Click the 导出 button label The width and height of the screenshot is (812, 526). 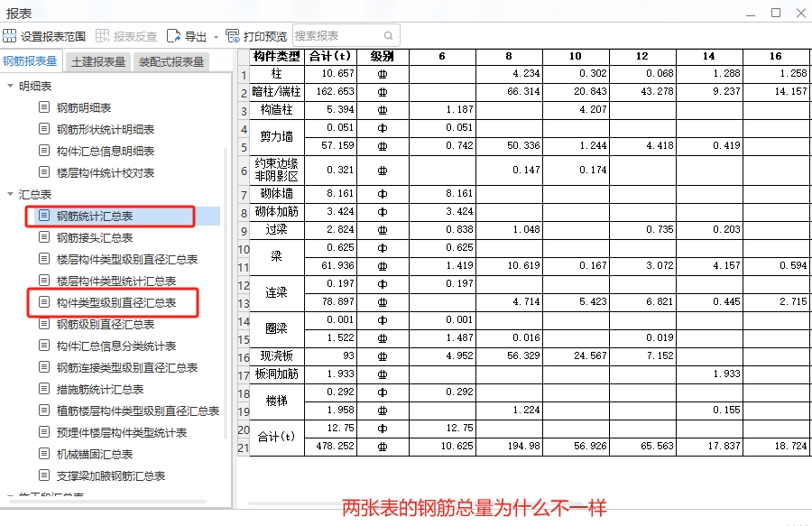(195, 36)
